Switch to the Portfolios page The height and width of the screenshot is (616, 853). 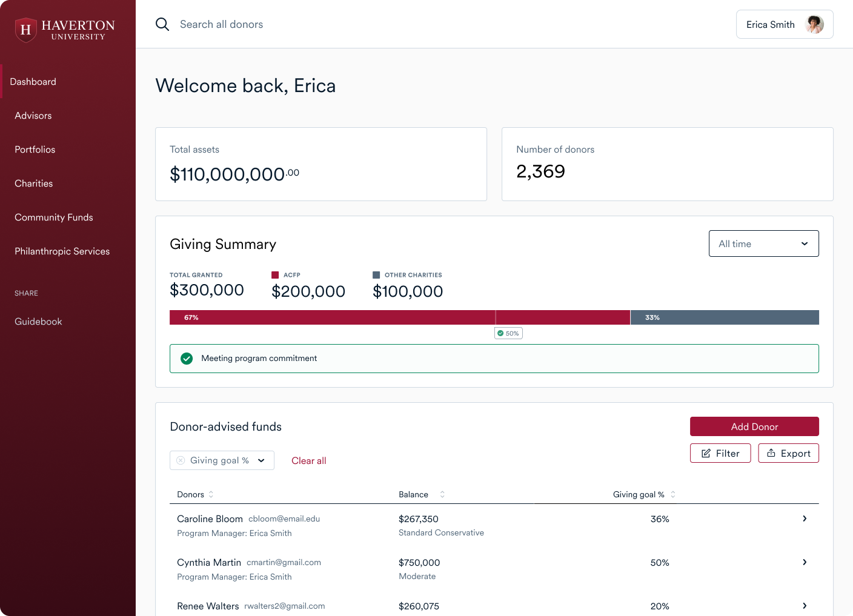click(x=35, y=149)
